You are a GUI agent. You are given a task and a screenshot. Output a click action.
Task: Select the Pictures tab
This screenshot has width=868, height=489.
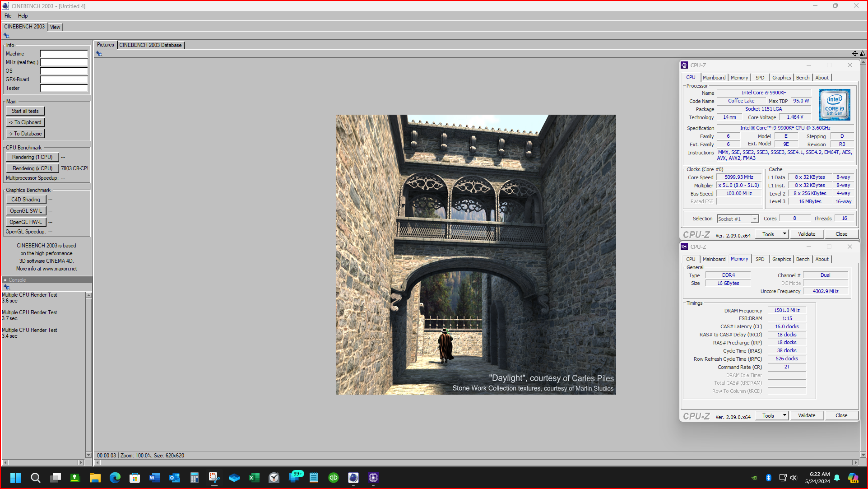[x=105, y=45]
